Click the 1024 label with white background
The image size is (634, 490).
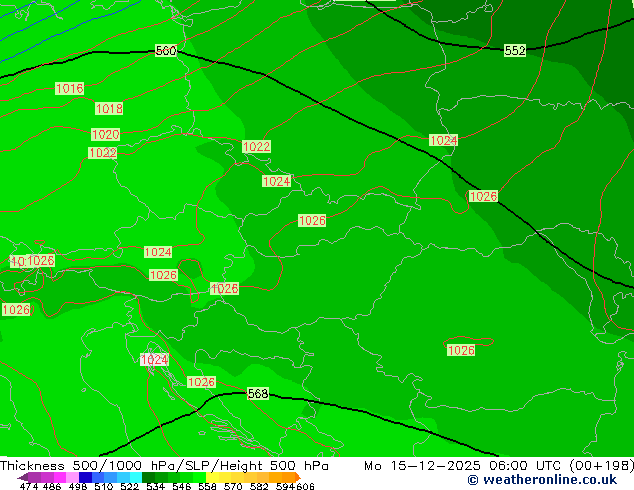coord(154,359)
